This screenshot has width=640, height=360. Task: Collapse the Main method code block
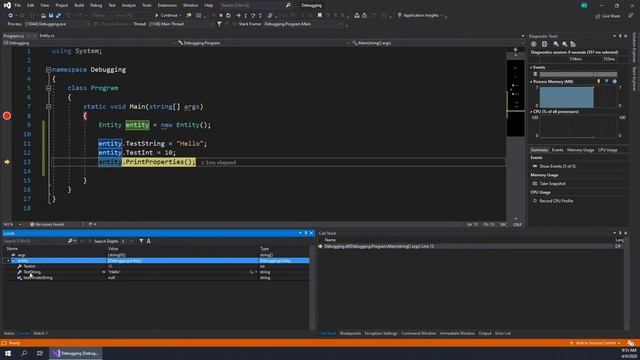click(x=48, y=107)
